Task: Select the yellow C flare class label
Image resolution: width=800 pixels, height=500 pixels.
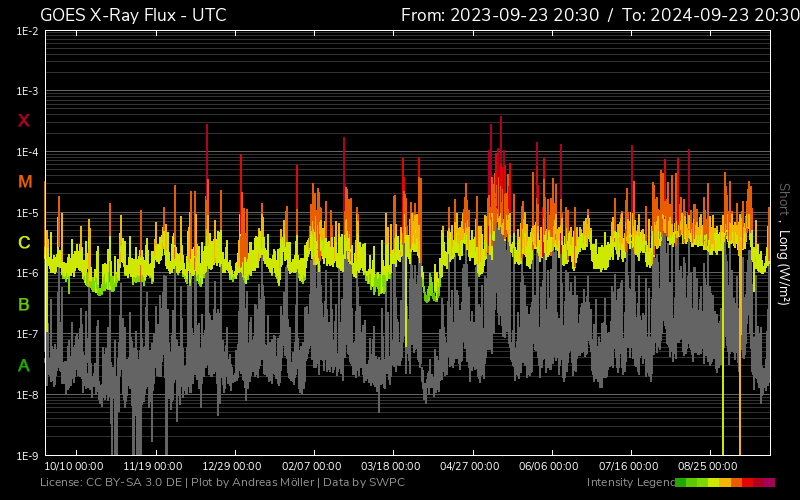Action: coord(24,243)
